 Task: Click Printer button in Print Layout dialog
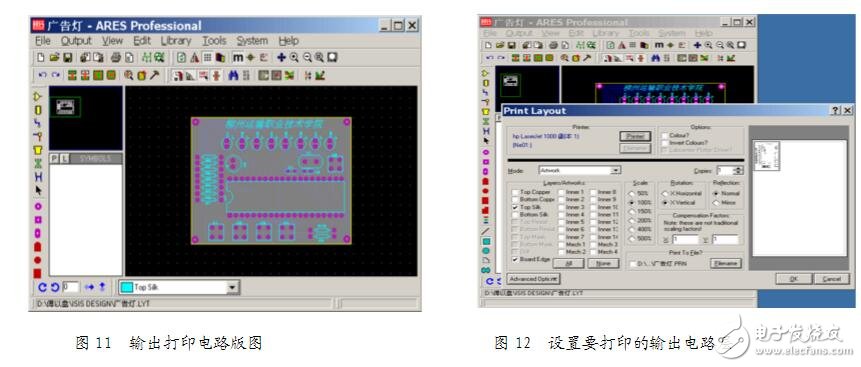(x=635, y=136)
